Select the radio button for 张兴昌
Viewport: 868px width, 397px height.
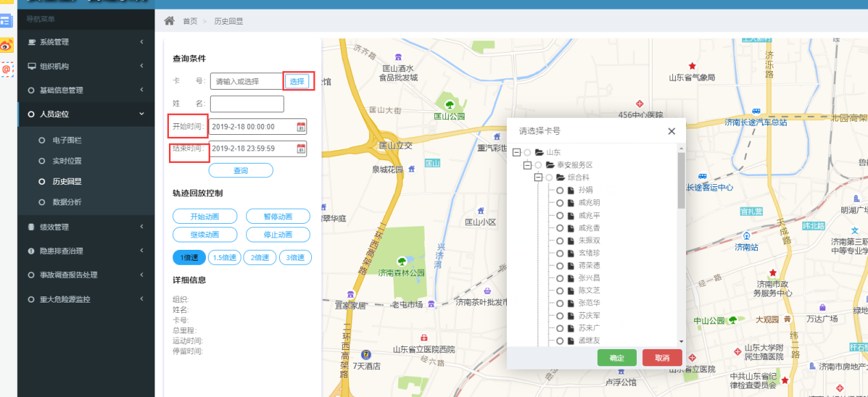click(560, 279)
